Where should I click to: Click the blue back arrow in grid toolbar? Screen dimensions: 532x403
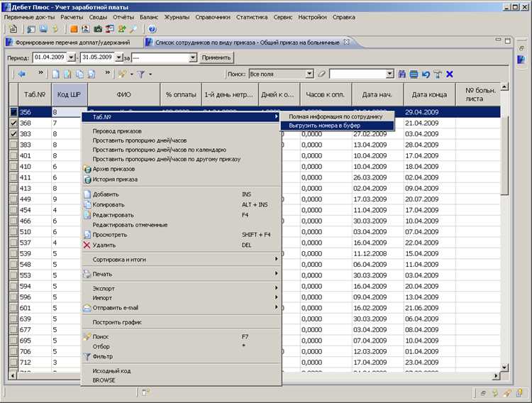22,74
